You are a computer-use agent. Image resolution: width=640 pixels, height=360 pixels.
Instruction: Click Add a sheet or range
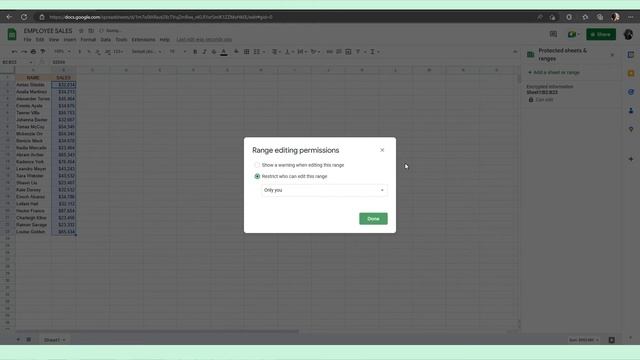click(x=554, y=72)
